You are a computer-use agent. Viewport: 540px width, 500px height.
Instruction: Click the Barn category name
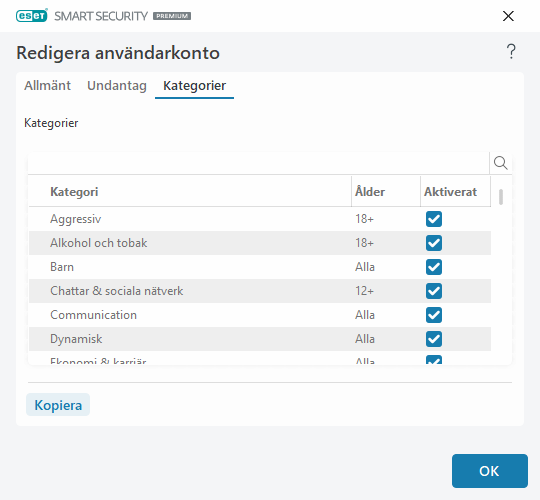click(x=62, y=267)
